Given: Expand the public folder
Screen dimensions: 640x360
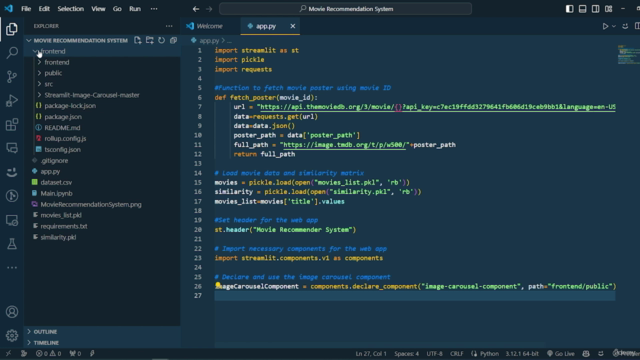Looking at the screenshot, I should (53, 73).
